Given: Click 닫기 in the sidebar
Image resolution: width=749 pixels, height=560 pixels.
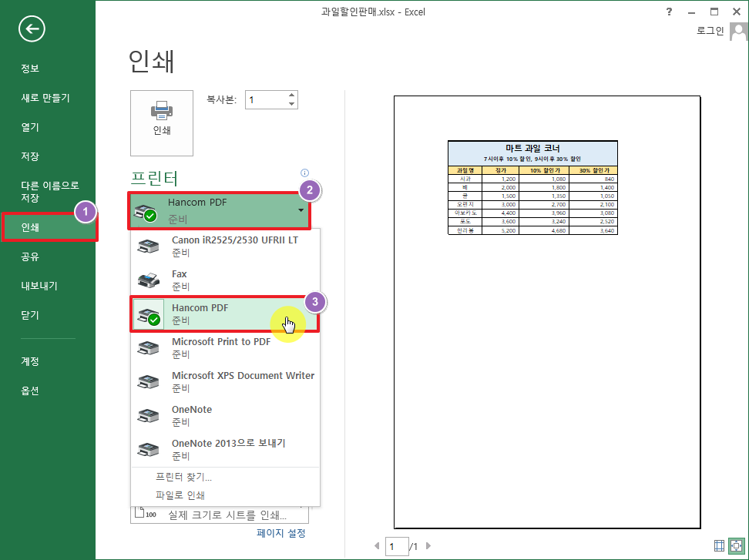Looking at the screenshot, I should click(x=29, y=315).
